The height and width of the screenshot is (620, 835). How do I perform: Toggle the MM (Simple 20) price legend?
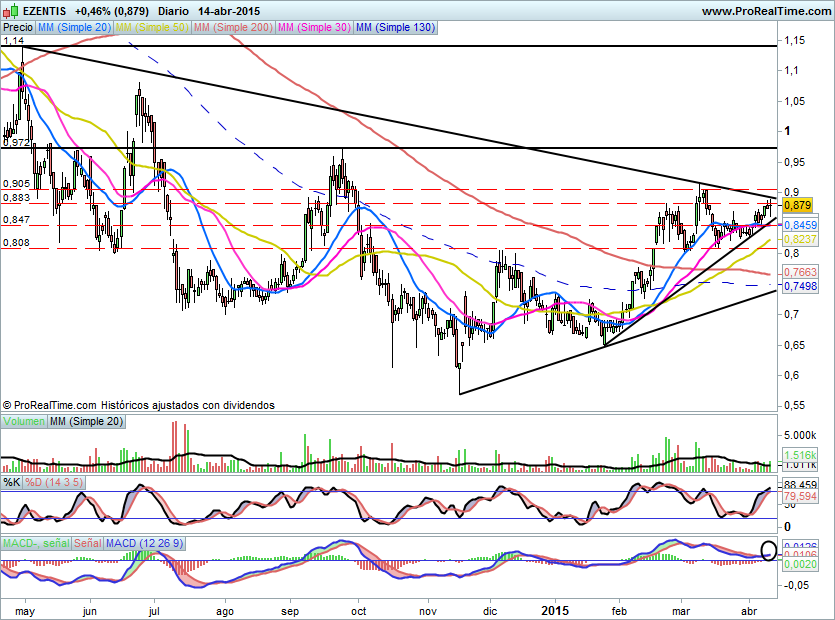tap(75, 28)
